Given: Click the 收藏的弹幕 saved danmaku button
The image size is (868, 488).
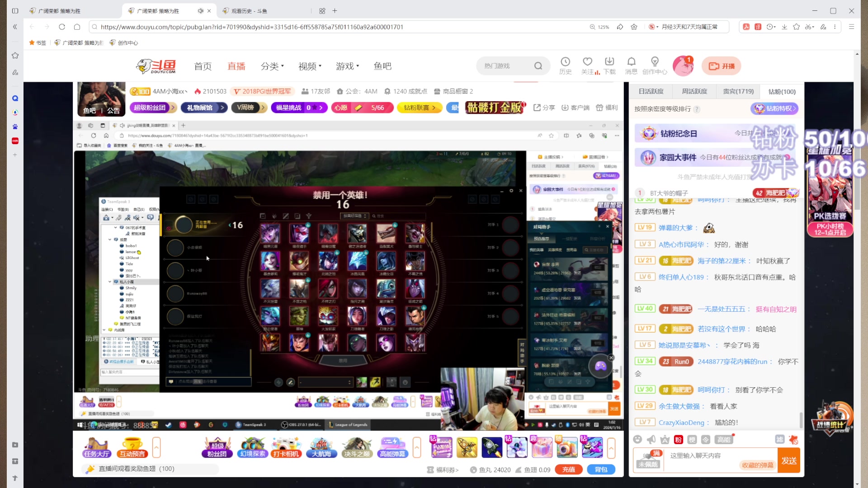Looking at the screenshot, I should tap(757, 465).
